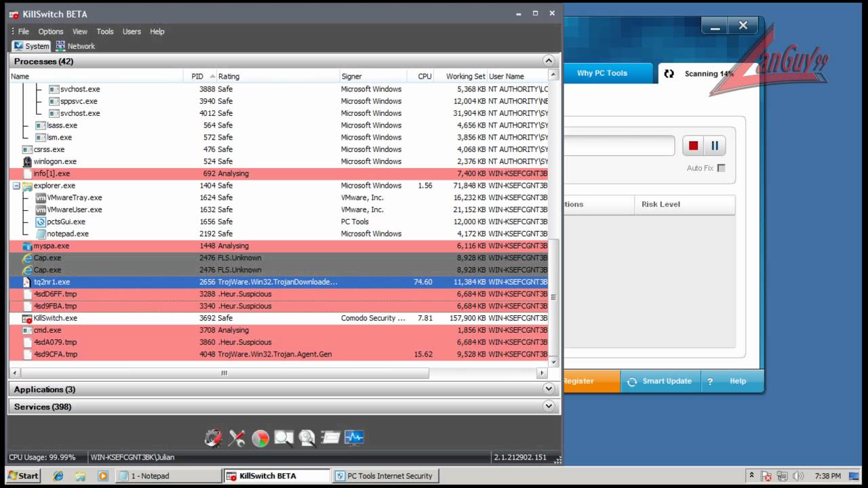This screenshot has height=488, width=868.
Task: Open the Tools menu
Action: 105,31
